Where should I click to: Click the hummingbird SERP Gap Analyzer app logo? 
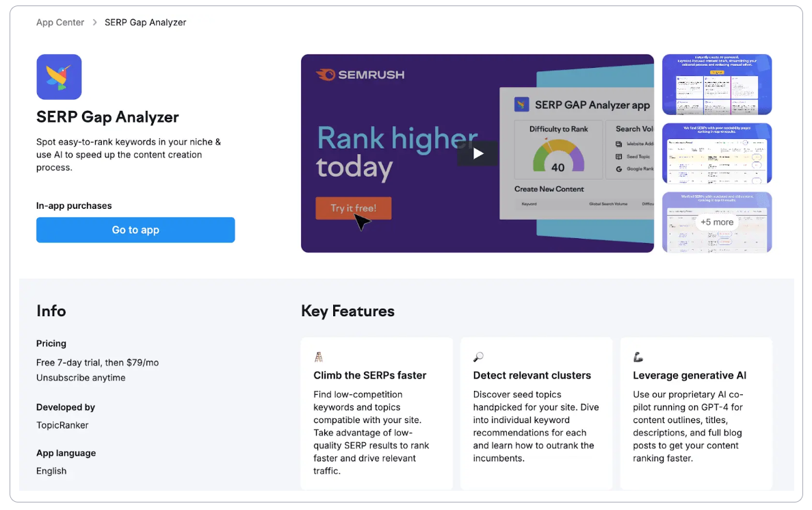click(x=59, y=77)
